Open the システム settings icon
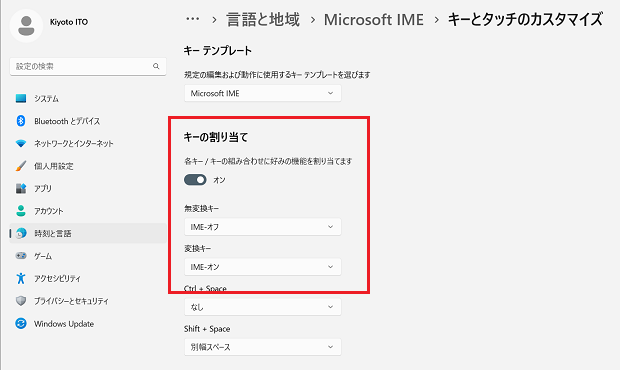 click(21, 98)
